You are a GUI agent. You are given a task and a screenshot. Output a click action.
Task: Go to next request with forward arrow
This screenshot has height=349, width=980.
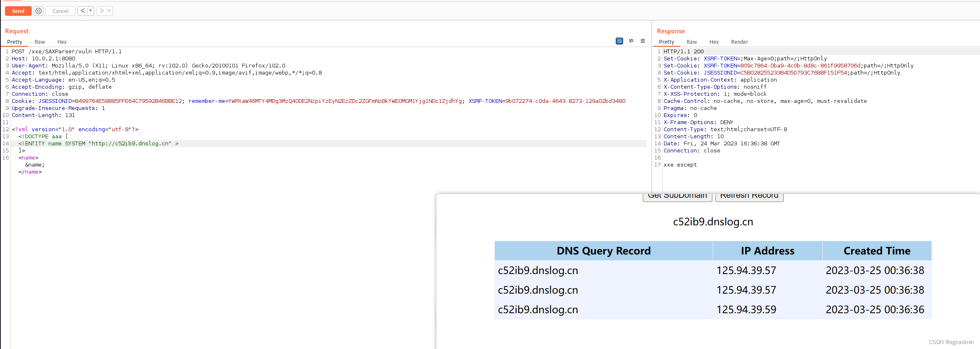point(101,11)
